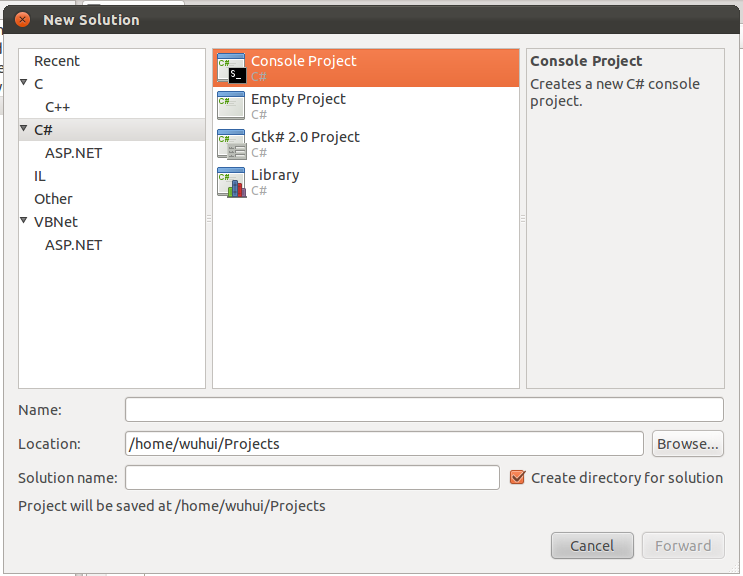Image resolution: width=743 pixels, height=576 pixels.
Task: Select the IL category
Action: pos(40,176)
